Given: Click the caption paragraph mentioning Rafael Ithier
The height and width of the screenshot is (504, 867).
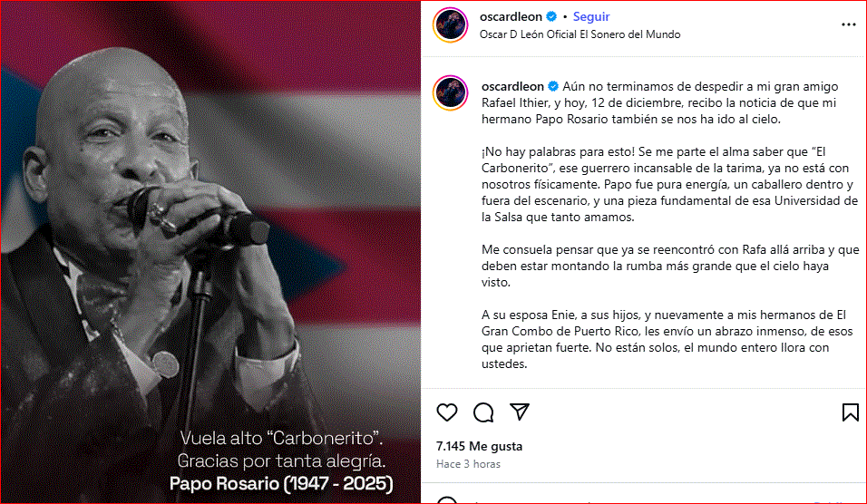Looking at the screenshot, I should point(659,102).
